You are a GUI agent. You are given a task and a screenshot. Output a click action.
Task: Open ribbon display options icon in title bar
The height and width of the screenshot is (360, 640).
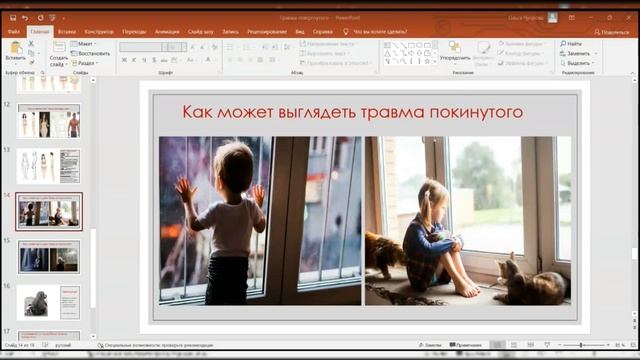(x=571, y=18)
